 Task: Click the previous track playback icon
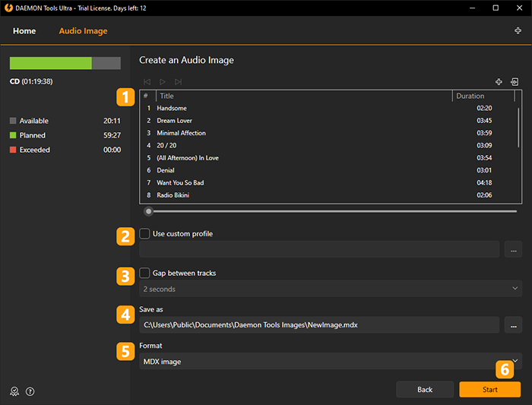tap(147, 82)
